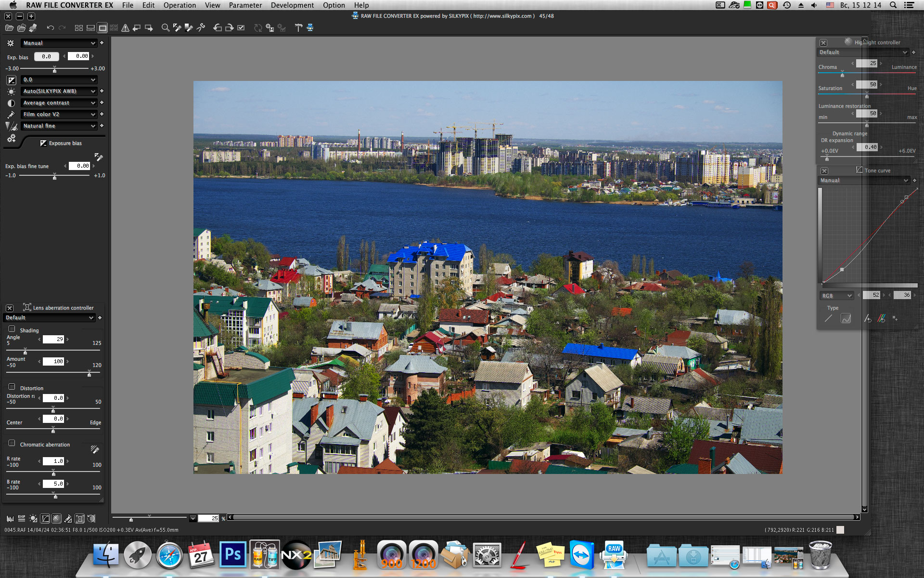The height and width of the screenshot is (578, 924).
Task: Open the Option menu
Action: click(x=334, y=5)
